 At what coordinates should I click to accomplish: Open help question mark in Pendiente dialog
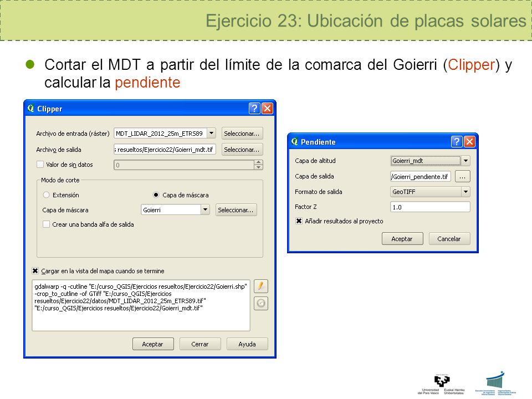457,141
